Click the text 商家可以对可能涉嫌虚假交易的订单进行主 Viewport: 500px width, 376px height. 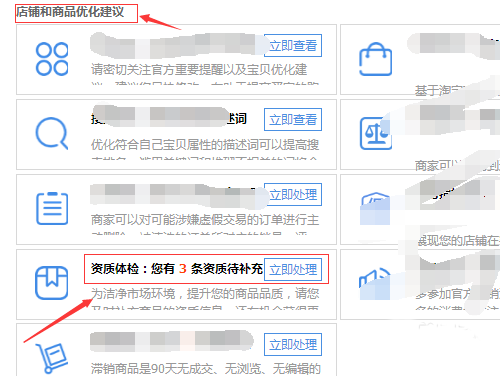[205, 220]
